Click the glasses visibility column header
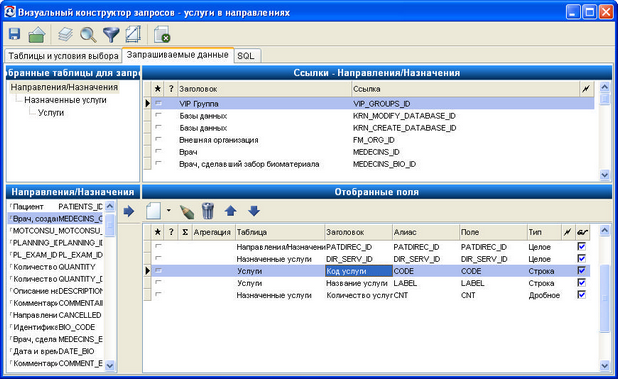 [583, 232]
